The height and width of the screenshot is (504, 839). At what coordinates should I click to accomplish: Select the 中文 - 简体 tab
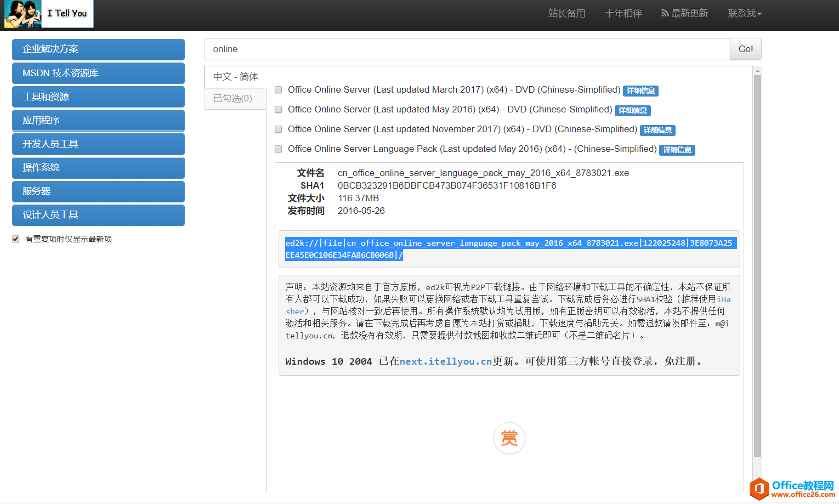point(235,77)
